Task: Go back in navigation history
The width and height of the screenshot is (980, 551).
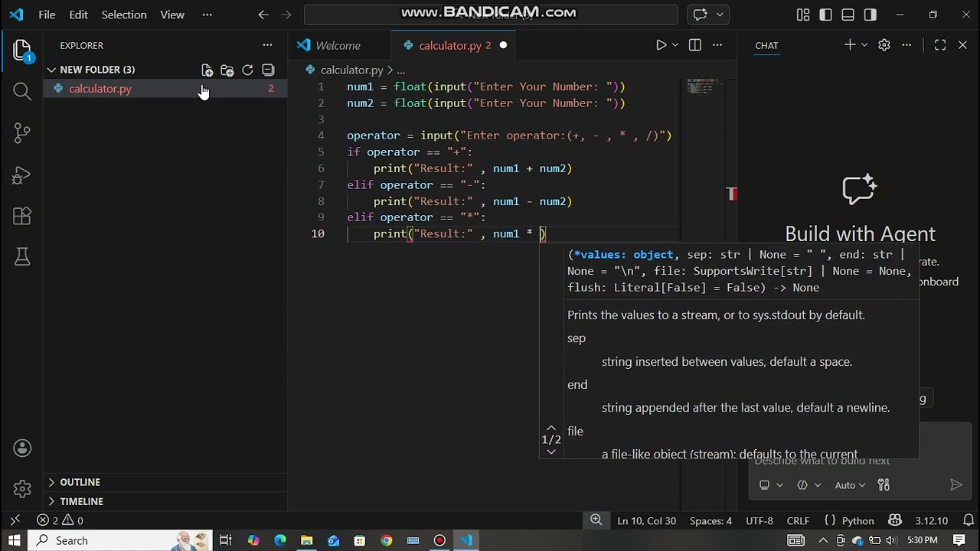Action: click(x=263, y=15)
